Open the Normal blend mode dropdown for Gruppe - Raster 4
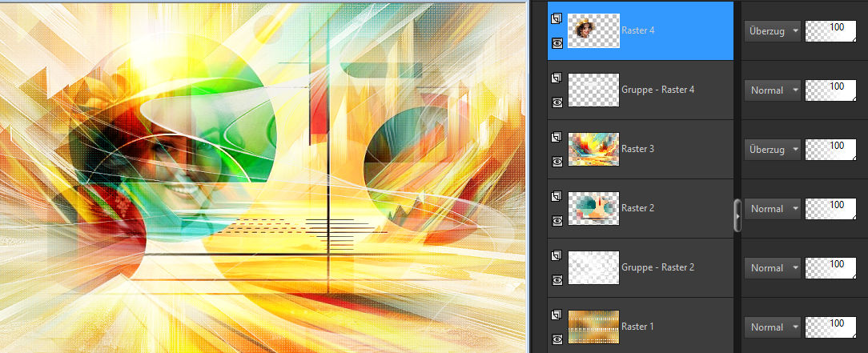This screenshot has height=353, width=868. click(x=772, y=90)
